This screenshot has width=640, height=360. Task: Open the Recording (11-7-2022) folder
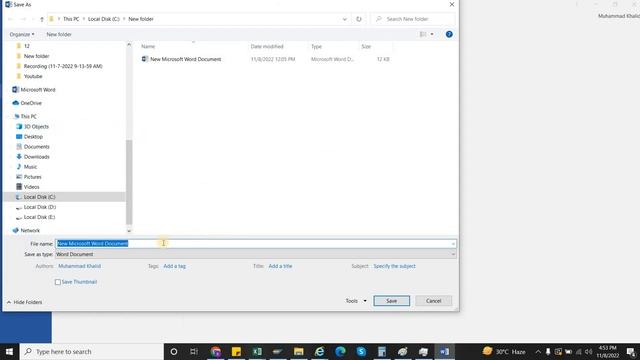[62, 66]
